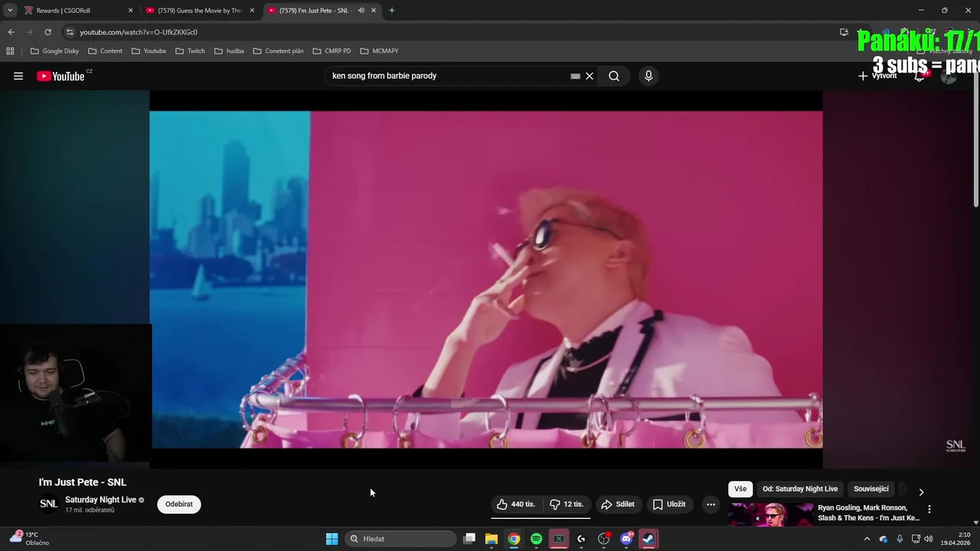
Task: Open the SNL channel avatar
Action: tap(48, 504)
